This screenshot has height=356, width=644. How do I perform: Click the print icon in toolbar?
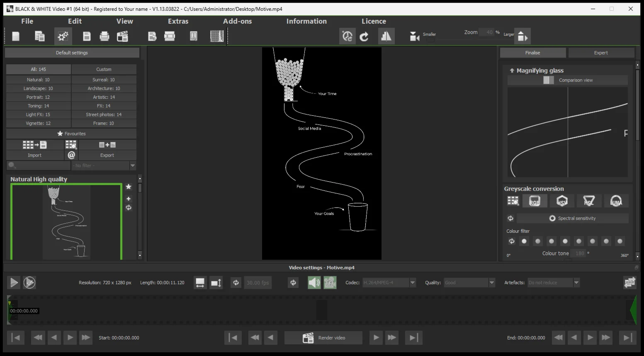[104, 37]
